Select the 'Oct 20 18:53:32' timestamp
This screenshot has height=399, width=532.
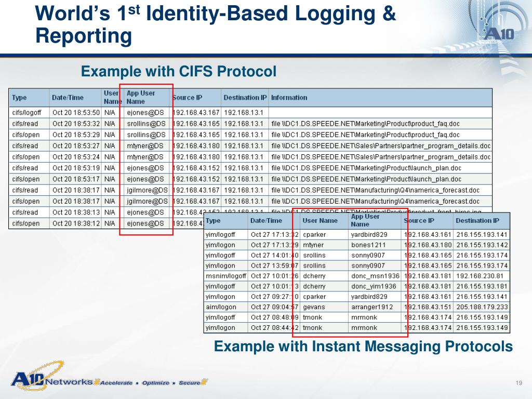click(x=76, y=124)
